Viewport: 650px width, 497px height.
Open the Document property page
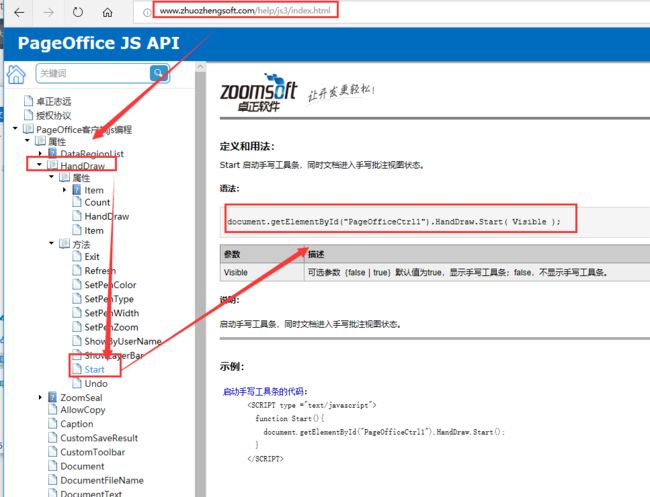click(82, 466)
